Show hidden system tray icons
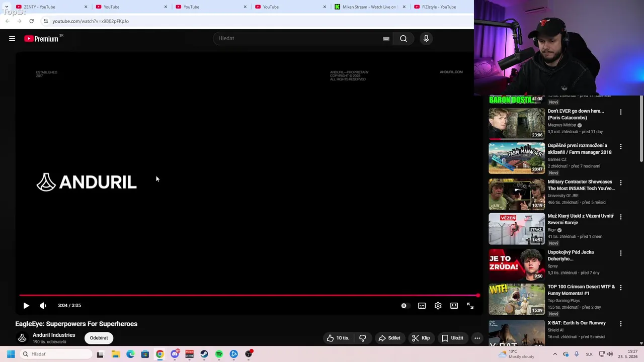Screen dimensions: 644x362 [555, 354]
